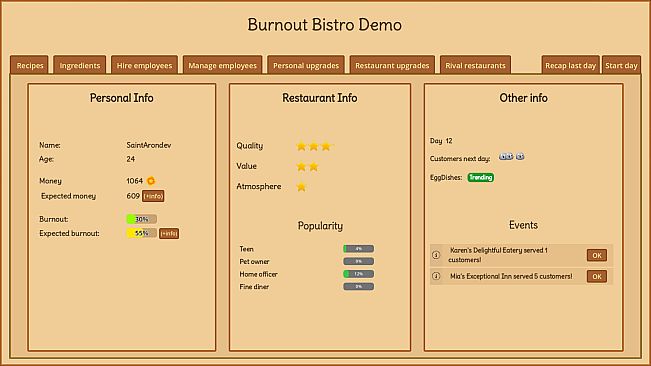Click the Home officer popularity bar
The width and height of the screenshot is (651, 366).
pyautogui.click(x=359, y=274)
